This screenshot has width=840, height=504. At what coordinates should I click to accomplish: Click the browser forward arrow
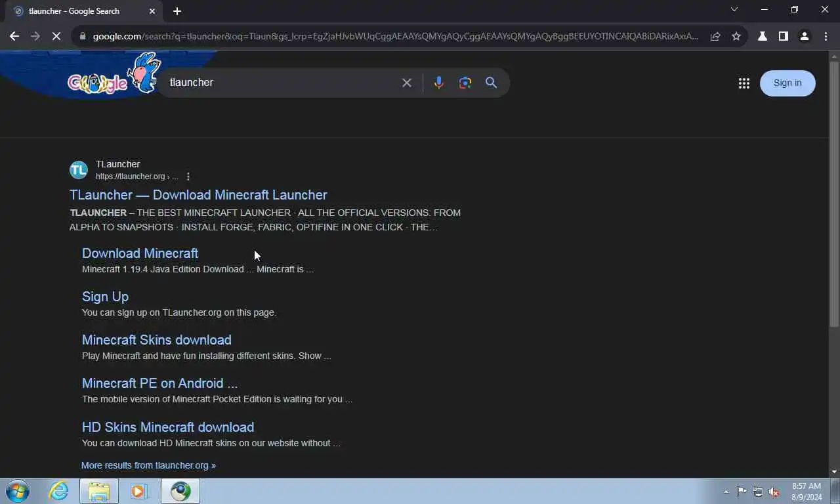tap(35, 37)
